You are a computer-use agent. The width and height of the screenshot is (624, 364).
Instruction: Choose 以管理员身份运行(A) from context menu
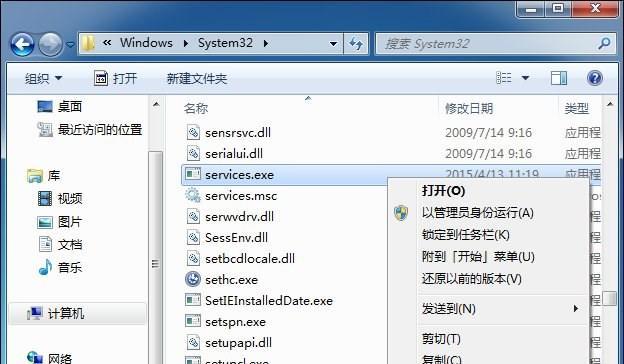[478, 213]
